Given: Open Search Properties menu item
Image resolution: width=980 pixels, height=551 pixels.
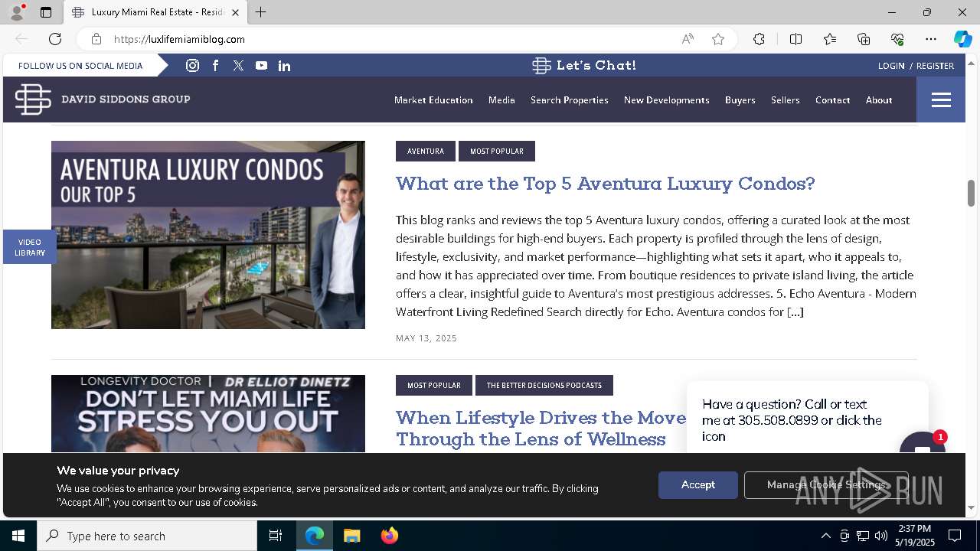Looking at the screenshot, I should pos(570,100).
